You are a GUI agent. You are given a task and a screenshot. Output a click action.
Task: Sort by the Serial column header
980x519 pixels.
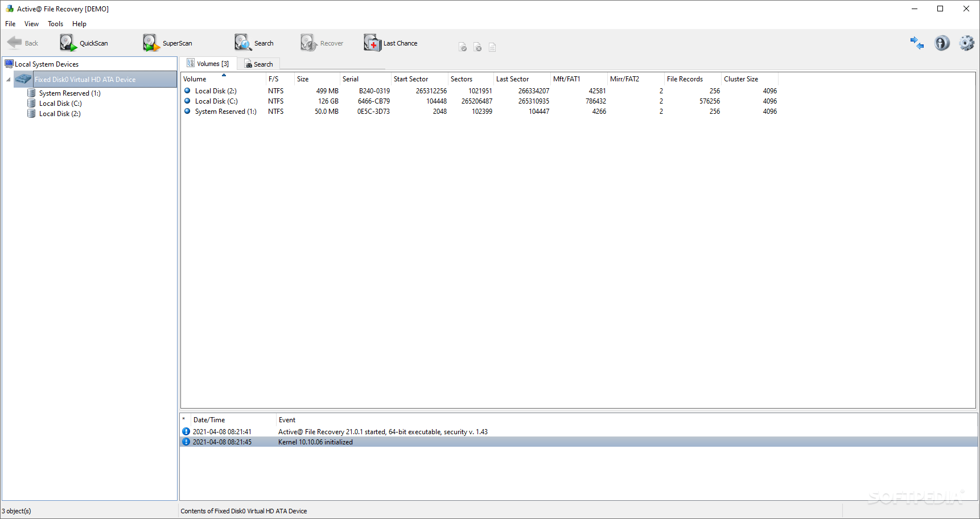click(x=365, y=79)
